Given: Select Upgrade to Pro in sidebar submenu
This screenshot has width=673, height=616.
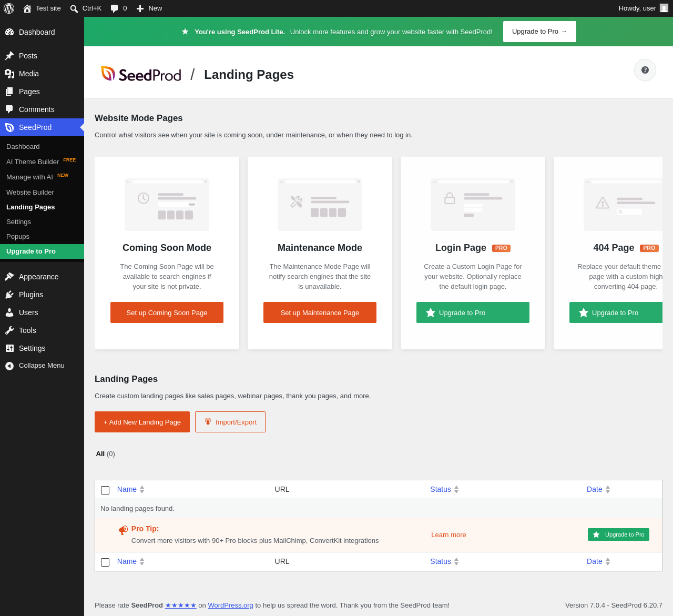Looking at the screenshot, I should point(42,251).
